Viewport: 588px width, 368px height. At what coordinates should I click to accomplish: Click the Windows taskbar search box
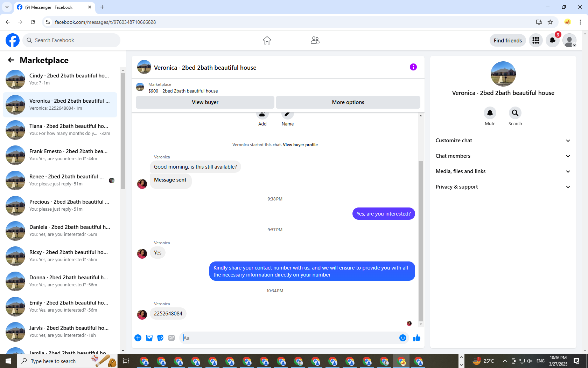tap(67, 361)
